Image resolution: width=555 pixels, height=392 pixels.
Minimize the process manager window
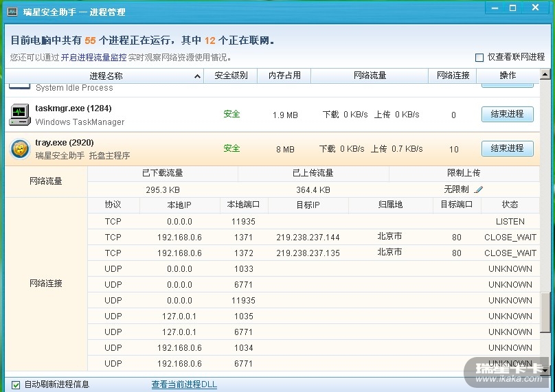click(x=494, y=8)
